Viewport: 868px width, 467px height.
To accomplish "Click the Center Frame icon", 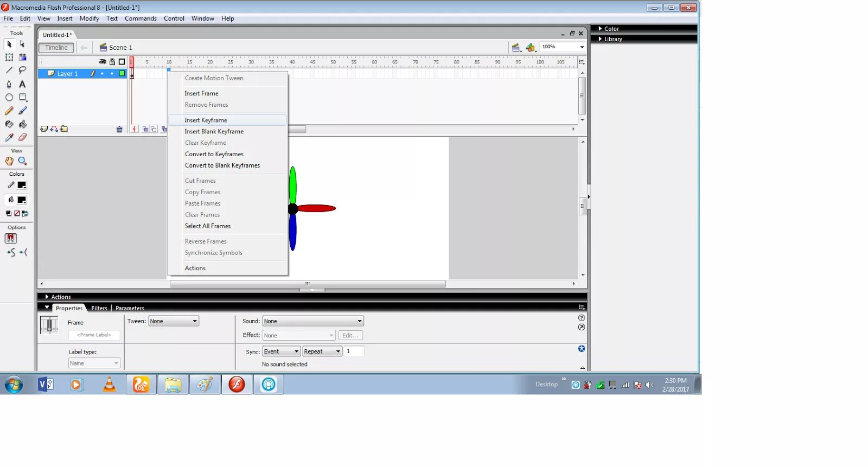I will coord(135,129).
